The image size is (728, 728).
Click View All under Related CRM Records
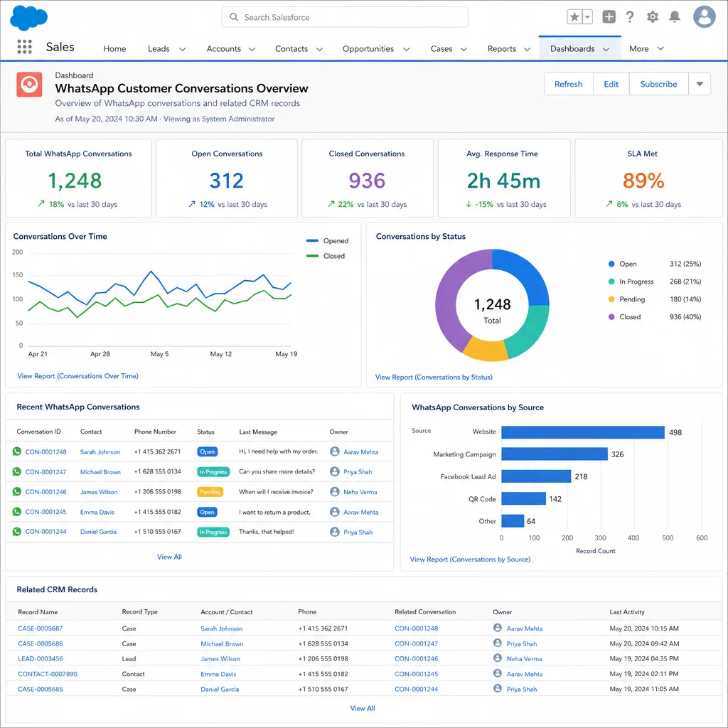point(363,708)
